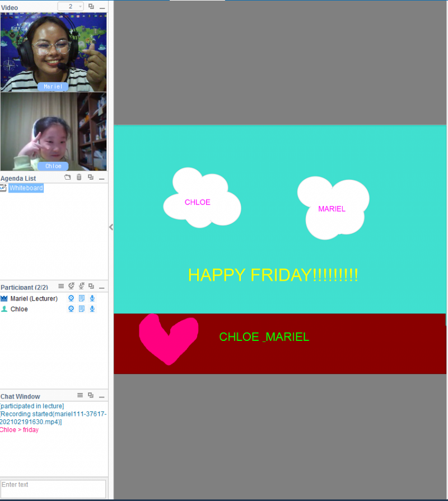Click the trash icon in Agenda List
448x501 pixels.
pos(79,177)
